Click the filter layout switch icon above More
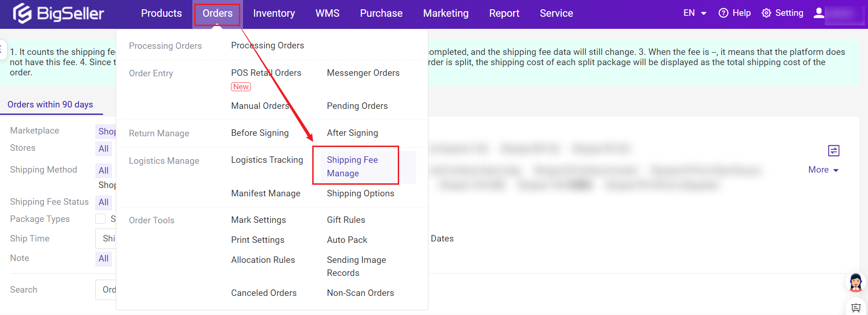Viewport: 868px width, 315px height. (x=834, y=150)
